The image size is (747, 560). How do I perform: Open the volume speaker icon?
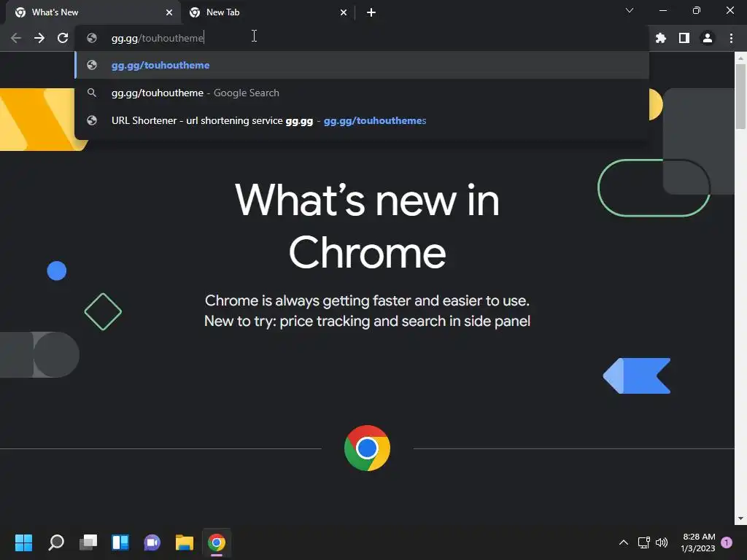(662, 542)
